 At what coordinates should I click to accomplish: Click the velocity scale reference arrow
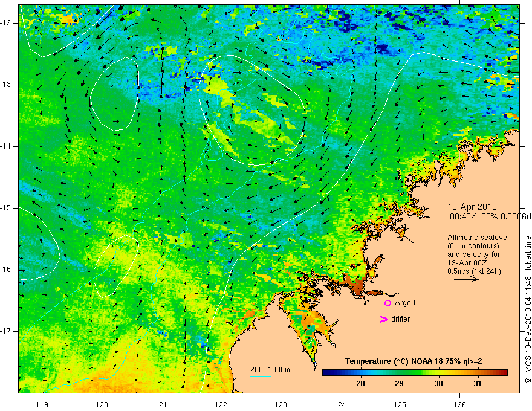[x=466, y=279]
